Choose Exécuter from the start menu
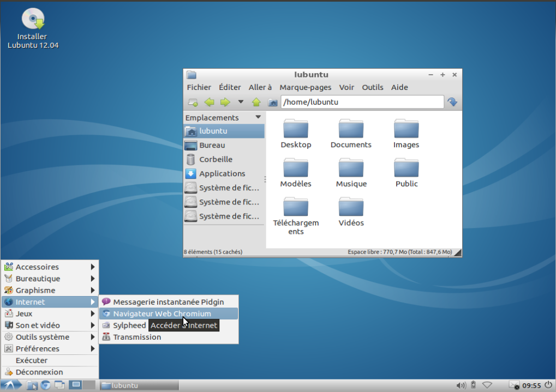The height and width of the screenshot is (392, 556). (50, 360)
